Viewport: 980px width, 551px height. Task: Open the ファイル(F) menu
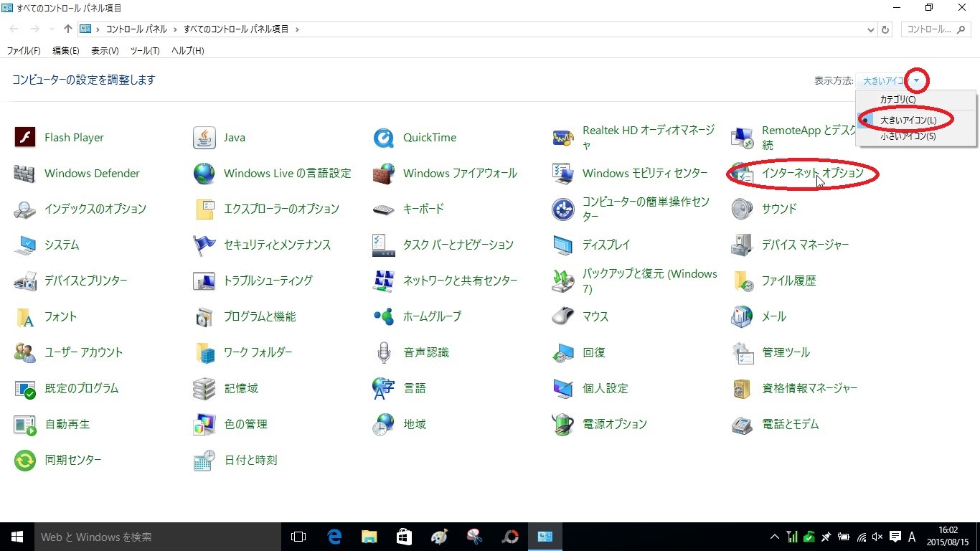[24, 51]
